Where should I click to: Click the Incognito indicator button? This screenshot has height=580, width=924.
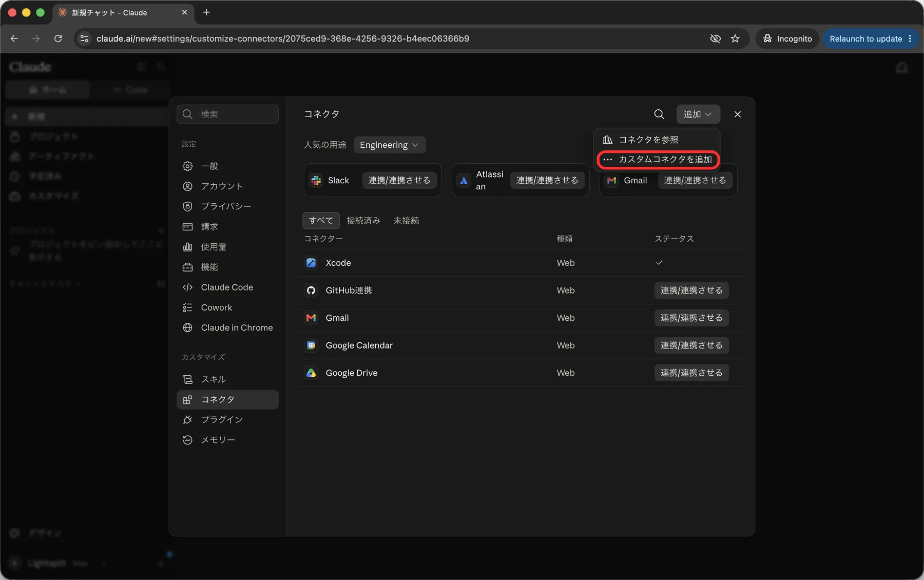tap(787, 38)
